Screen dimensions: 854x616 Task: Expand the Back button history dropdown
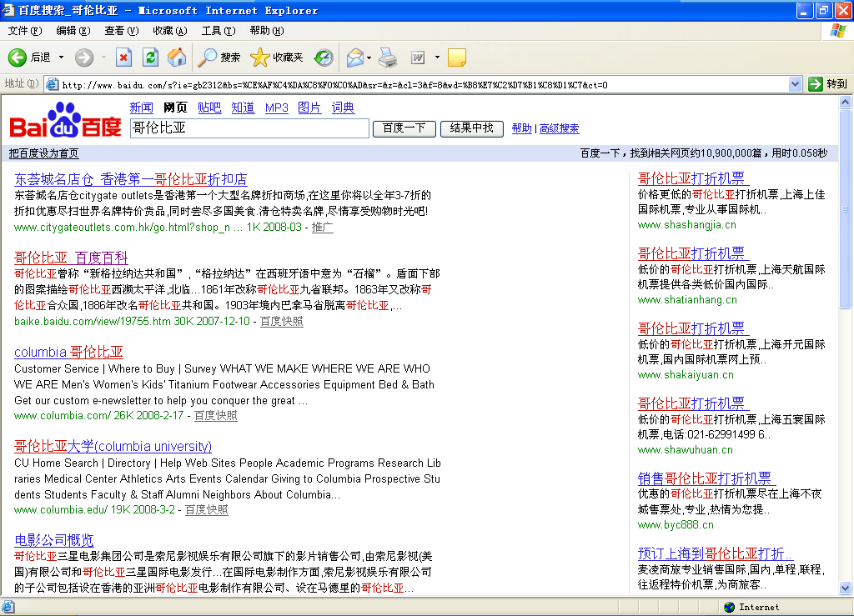click(61, 58)
